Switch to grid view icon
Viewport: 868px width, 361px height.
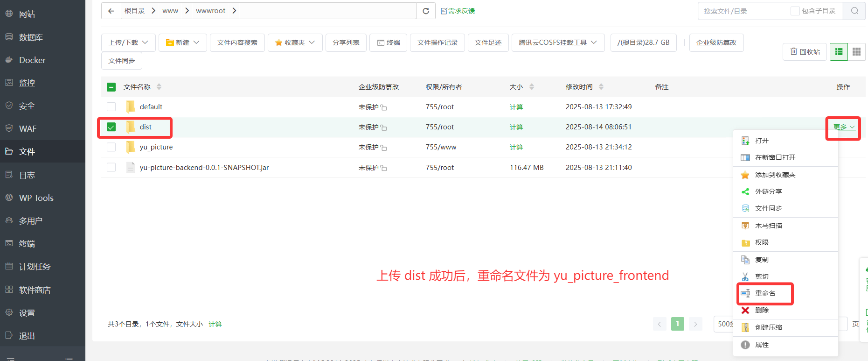(x=856, y=52)
